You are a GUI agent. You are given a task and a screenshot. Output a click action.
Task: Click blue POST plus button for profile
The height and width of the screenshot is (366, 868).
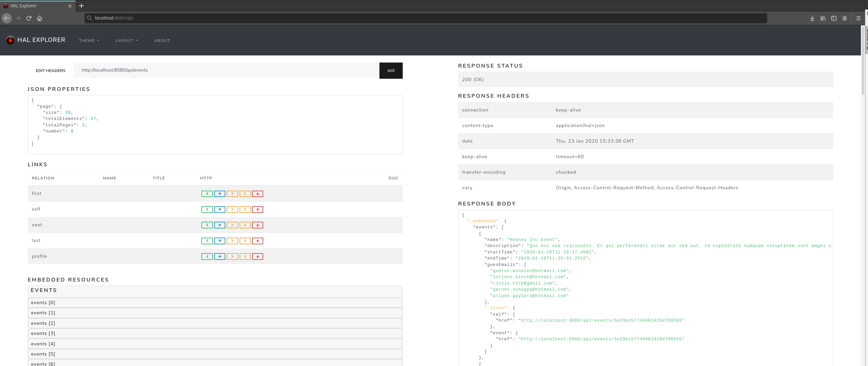tap(220, 257)
